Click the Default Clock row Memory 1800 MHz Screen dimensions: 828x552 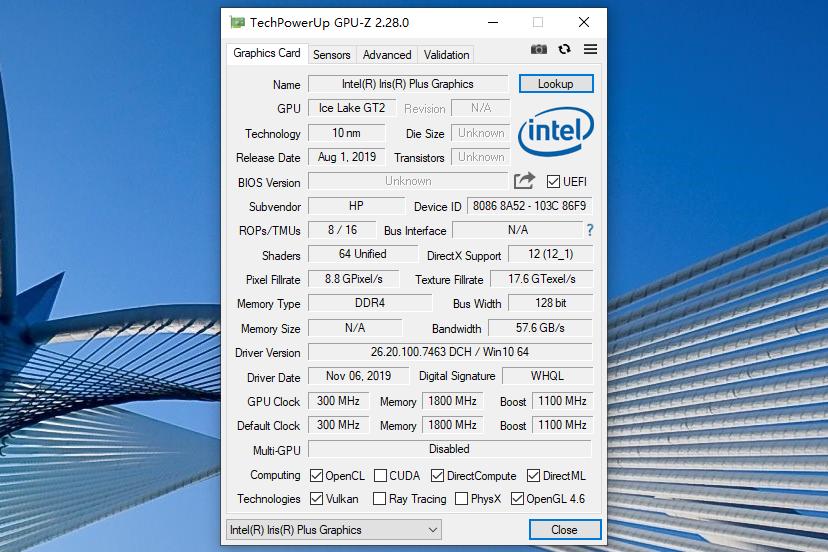[453, 425]
